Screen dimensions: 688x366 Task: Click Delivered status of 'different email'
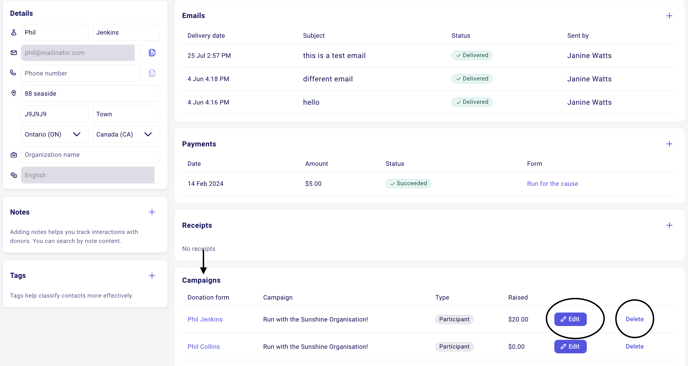[x=472, y=79]
